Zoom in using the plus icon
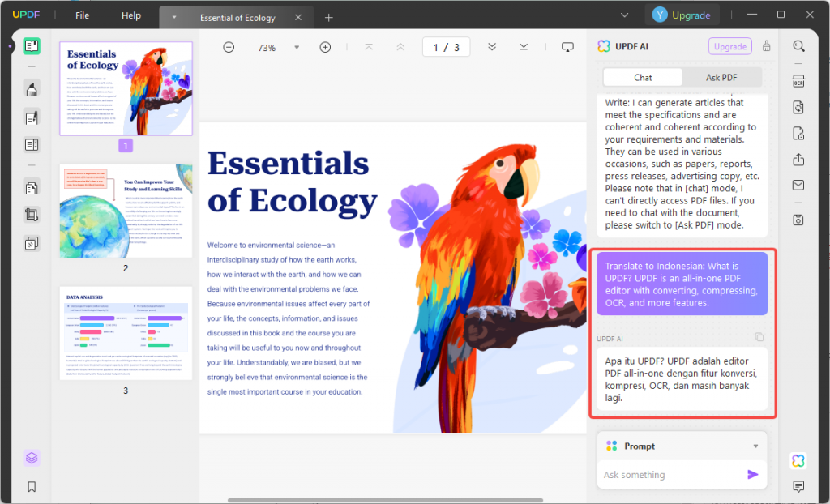Screen dimensions: 830x504 click(324, 47)
